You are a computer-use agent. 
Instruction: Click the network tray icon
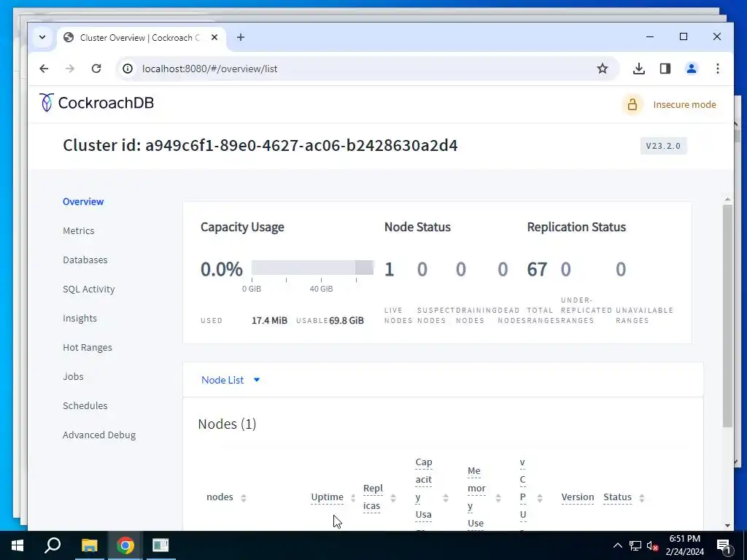pyautogui.click(x=635, y=545)
